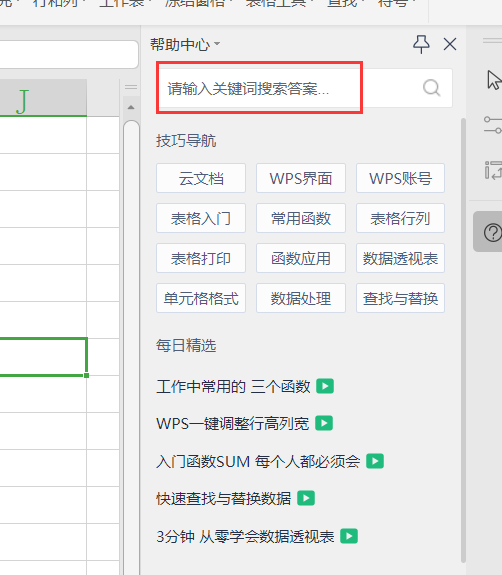The height and width of the screenshot is (575, 502).
Task: Play video for 3分钟 从零学会数据透视表
Action: click(x=349, y=536)
